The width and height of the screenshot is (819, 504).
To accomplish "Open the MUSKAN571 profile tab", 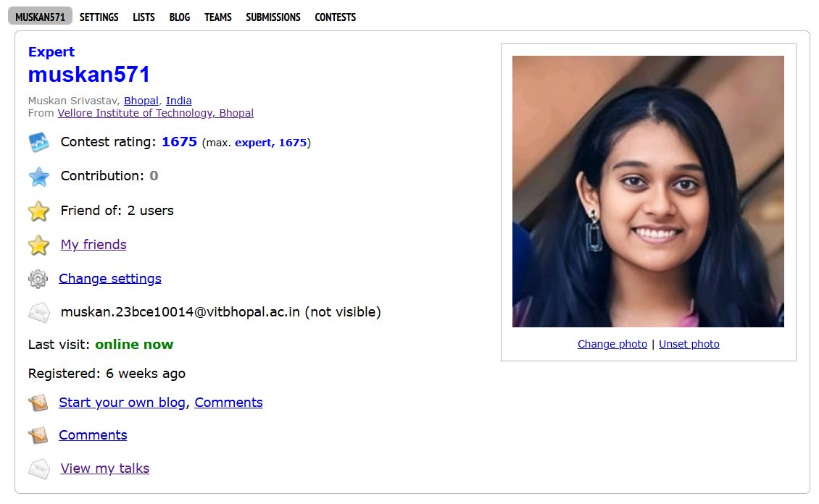I will coord(40,17).
